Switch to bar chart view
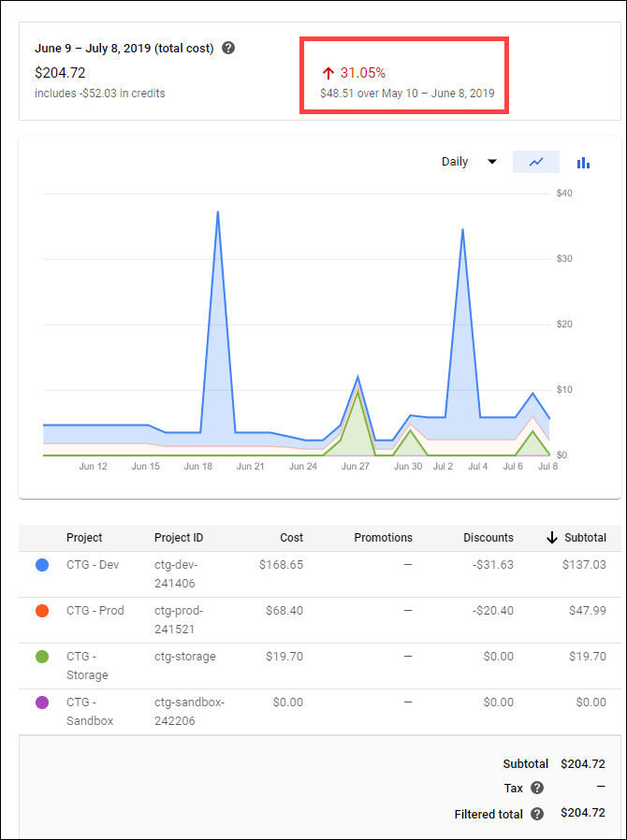 point(583,162)
